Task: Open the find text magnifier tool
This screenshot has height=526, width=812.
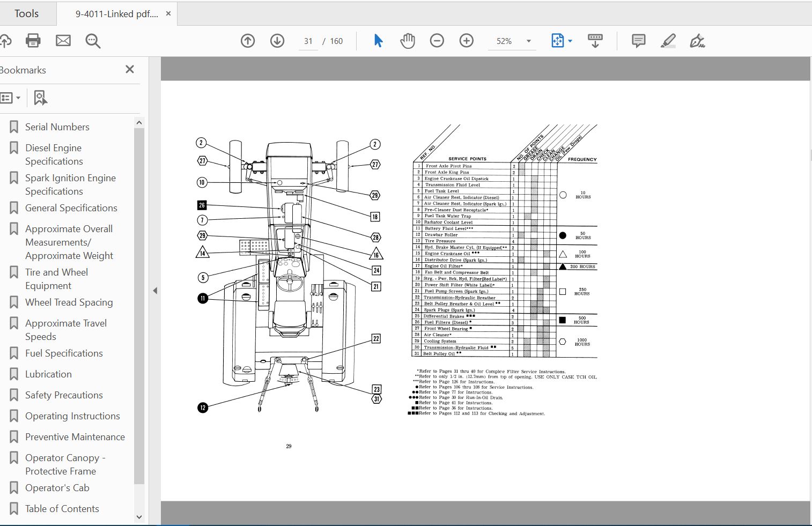Action: pos(93,41)
